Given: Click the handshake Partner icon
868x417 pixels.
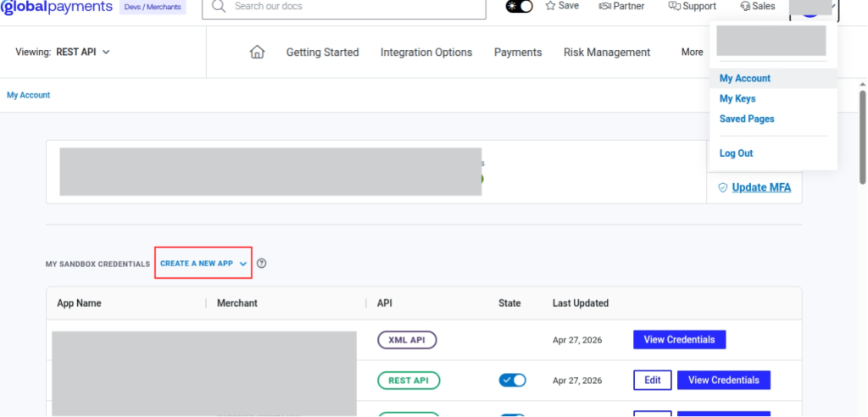Looking at the screenshot, I should tap(604, 6).
